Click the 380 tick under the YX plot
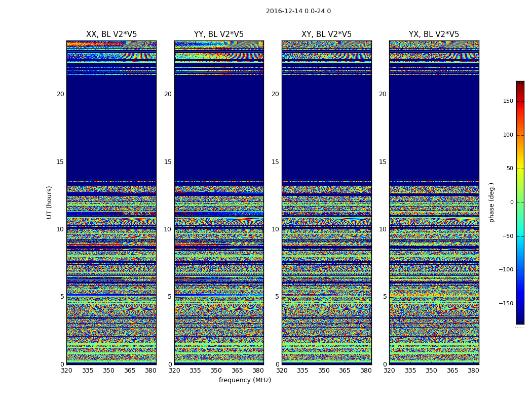This screenshot has height=405, width=532. point(473,371)
